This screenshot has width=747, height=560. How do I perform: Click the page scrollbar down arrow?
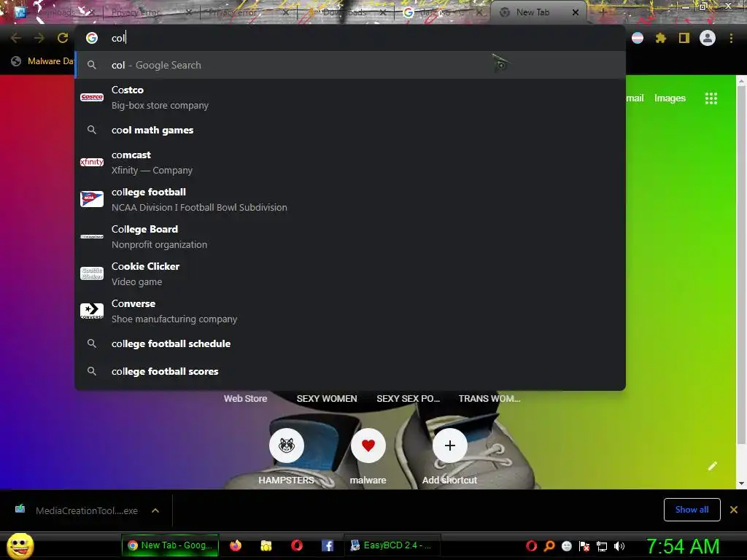coord(741,483)
